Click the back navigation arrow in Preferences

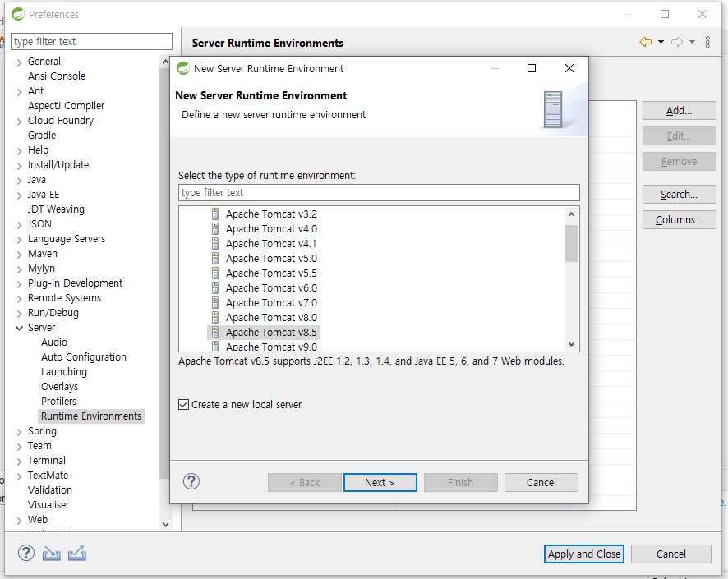[x=645, y=42]
